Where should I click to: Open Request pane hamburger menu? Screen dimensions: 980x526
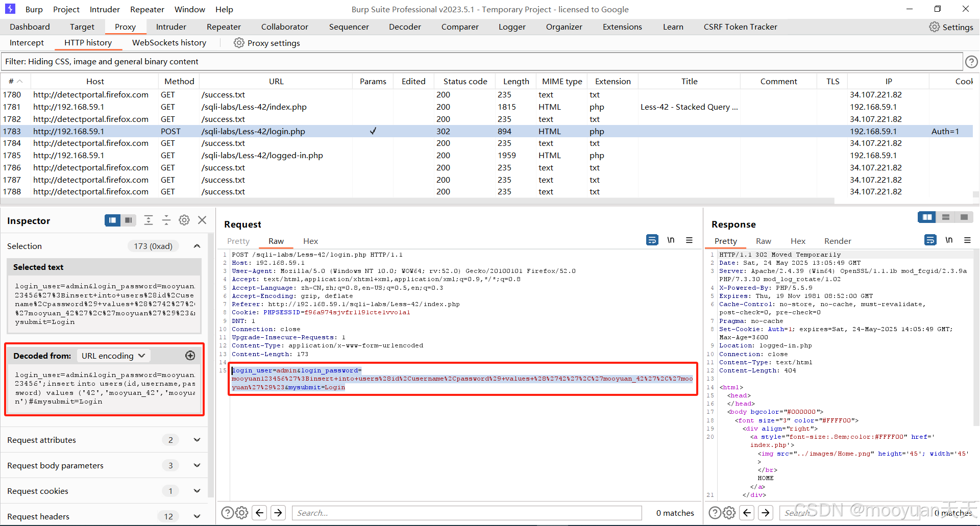pyautogui.click(x=689, y=240)
